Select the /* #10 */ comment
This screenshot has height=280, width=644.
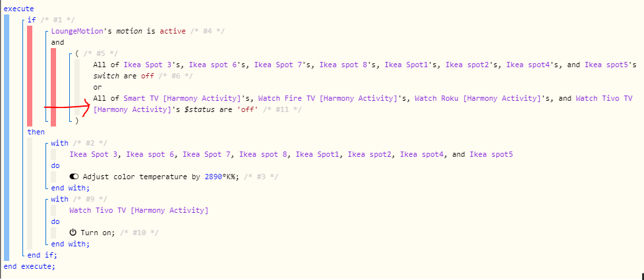(139, 233)
